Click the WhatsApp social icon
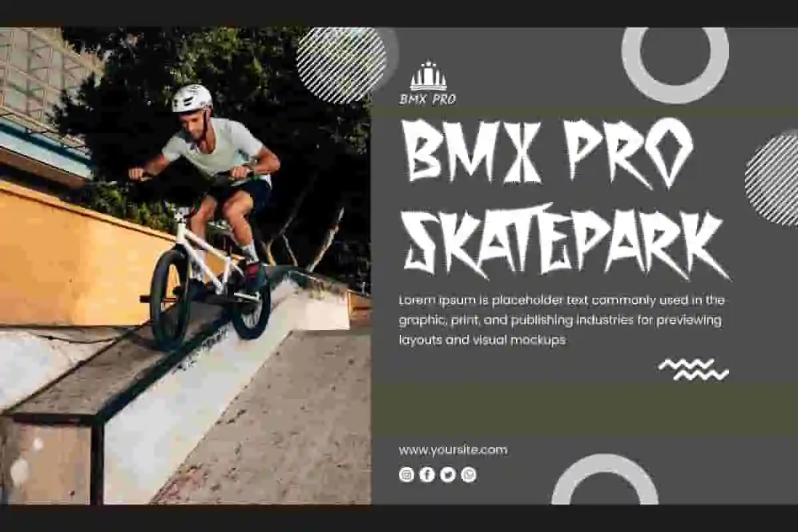The height and width of the screenshot is (532, 798). pos(469,474)
